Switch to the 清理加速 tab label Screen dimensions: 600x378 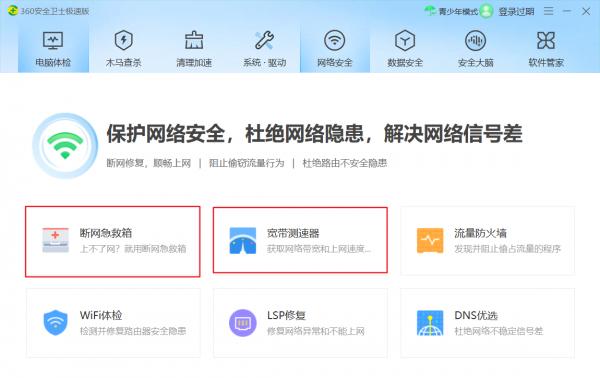point(194,62)
